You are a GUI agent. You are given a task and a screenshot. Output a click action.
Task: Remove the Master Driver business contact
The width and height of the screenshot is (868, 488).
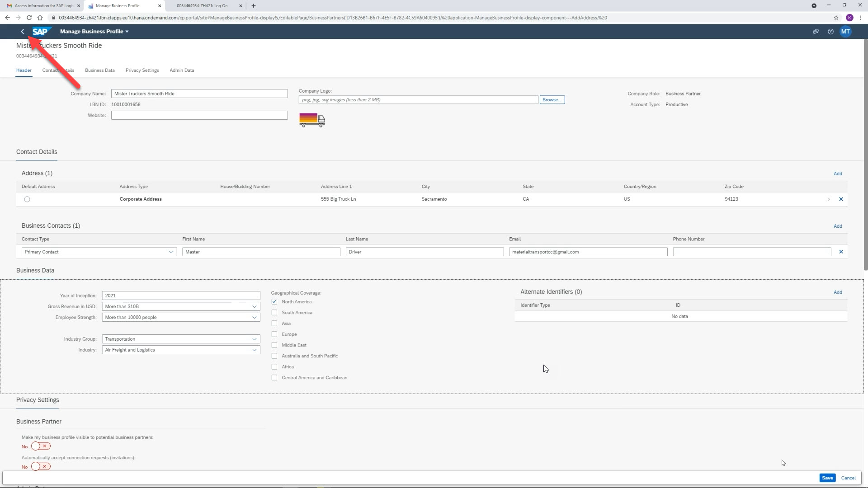point(841,252)
